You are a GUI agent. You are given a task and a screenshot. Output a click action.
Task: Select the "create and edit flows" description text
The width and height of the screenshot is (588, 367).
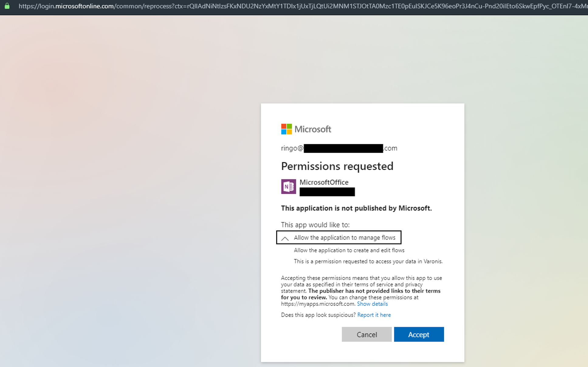(349, 250)
